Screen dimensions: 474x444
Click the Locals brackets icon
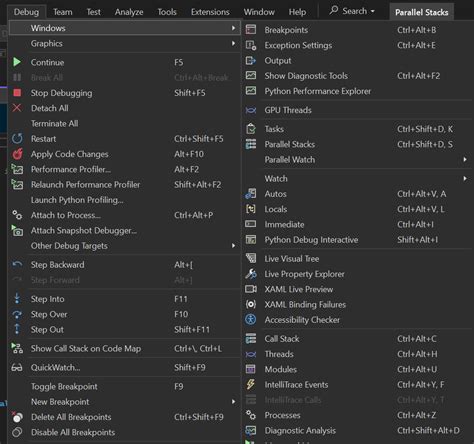coord(251,209)
